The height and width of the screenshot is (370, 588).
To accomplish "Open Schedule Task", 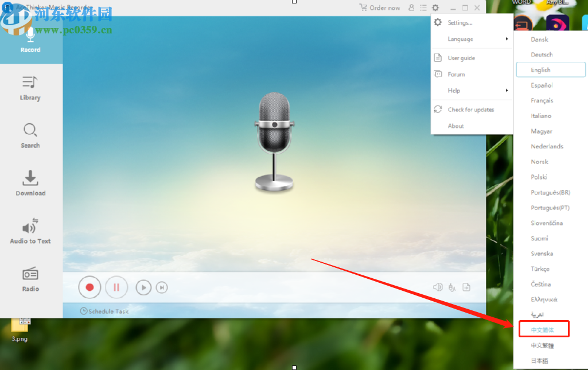I will (104, 311).
